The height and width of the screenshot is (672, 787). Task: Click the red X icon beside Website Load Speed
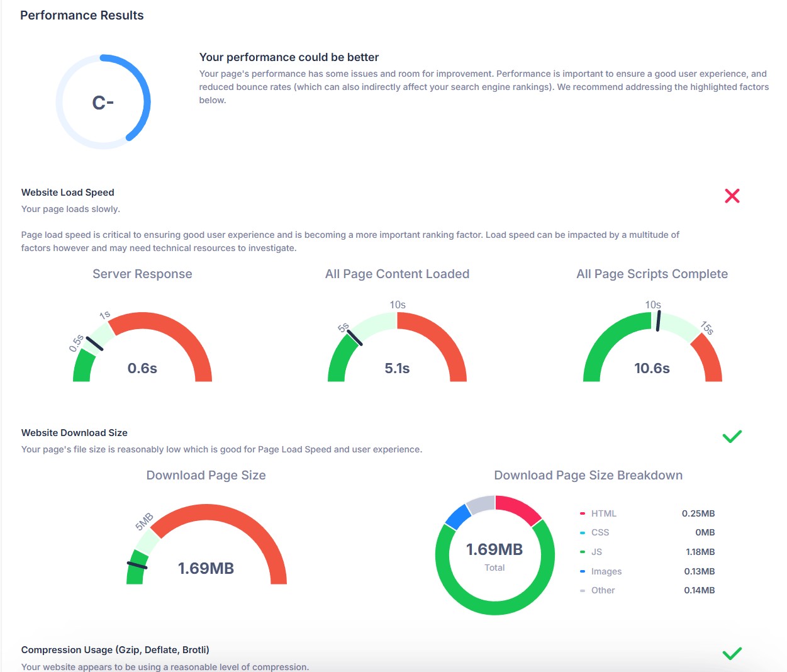[732, 196]
